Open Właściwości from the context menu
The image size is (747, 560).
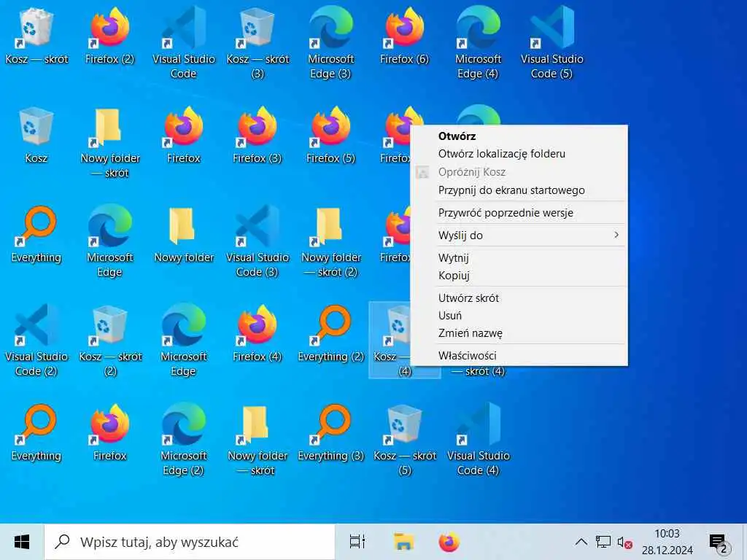point(519,355)
